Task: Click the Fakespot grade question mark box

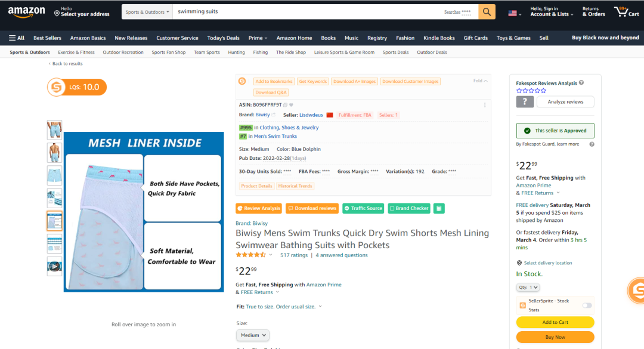Action: pyautogui.click(x=525, y=102)
